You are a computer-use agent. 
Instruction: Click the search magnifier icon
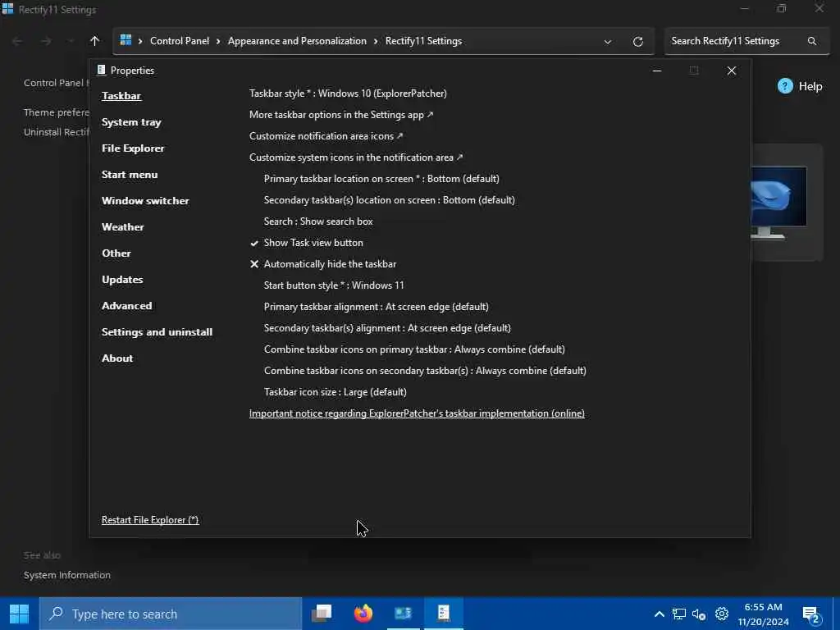click(x=812, y=41)
